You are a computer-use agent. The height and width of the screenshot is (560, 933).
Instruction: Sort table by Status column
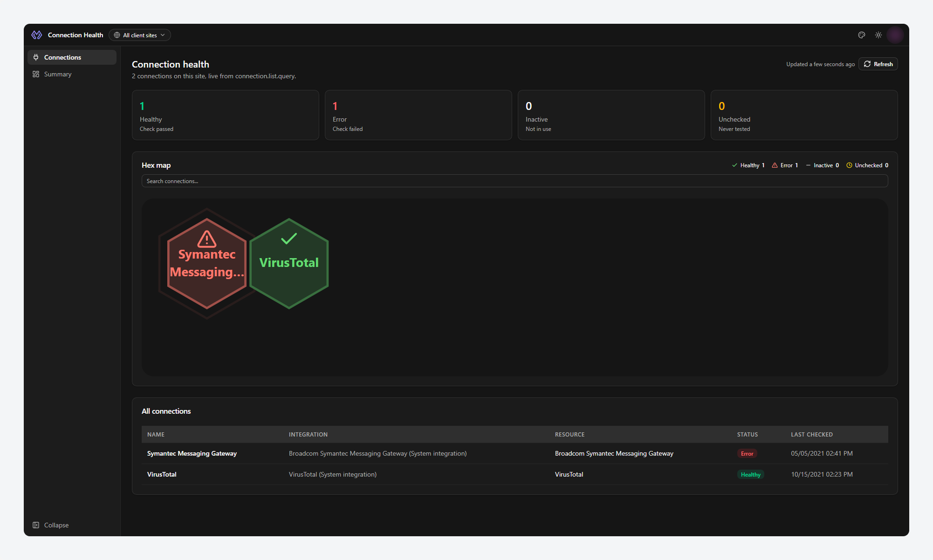pyautogui.click(x=748, y=435)
